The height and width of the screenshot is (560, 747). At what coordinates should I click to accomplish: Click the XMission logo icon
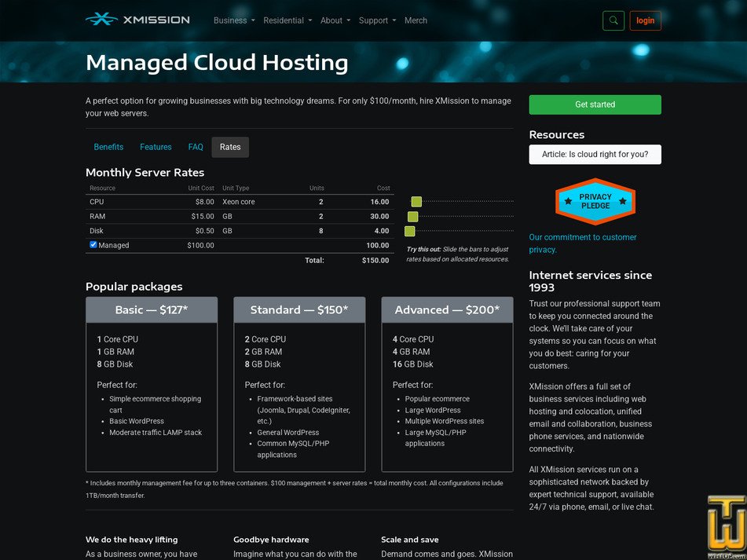pyautogui.click(x=101, y=20)
